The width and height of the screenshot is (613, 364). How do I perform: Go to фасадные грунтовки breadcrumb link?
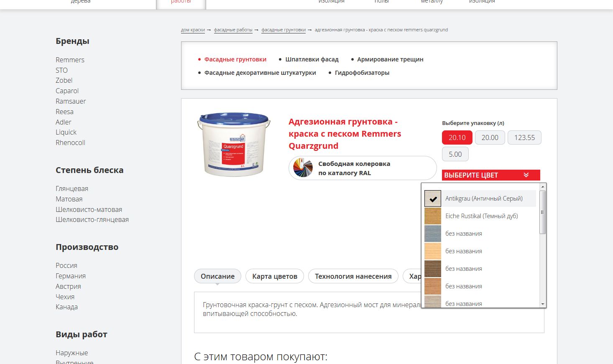click(x=284, y=30)
